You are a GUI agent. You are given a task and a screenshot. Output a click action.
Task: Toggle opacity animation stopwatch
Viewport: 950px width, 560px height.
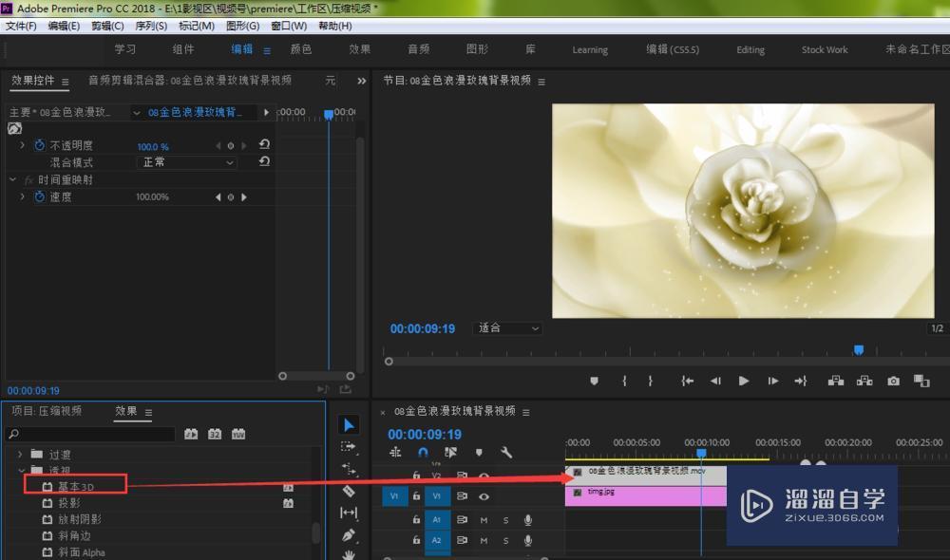(x=39, y=145)
